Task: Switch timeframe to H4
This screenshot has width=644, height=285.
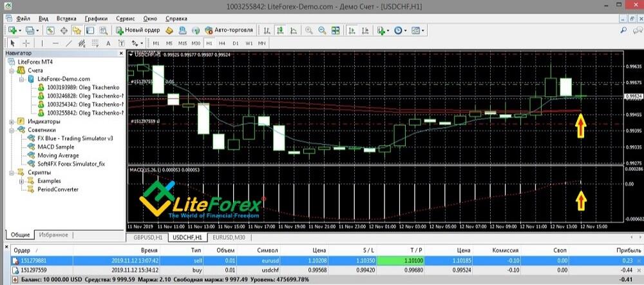Action: (222, 43)
